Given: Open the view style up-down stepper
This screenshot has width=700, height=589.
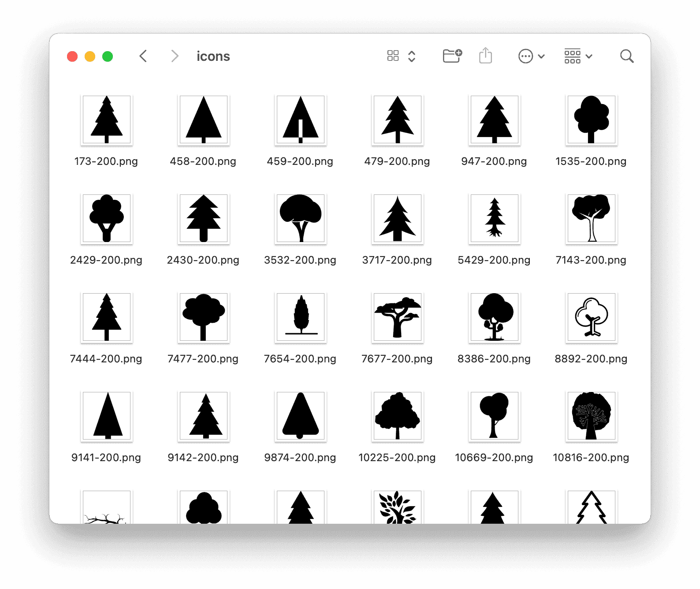Looking at the screenshot, I should click(412, 56).
